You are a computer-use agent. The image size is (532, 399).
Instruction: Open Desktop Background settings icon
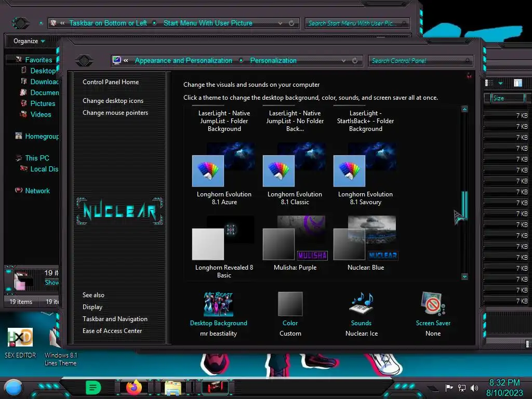[218, 304]
